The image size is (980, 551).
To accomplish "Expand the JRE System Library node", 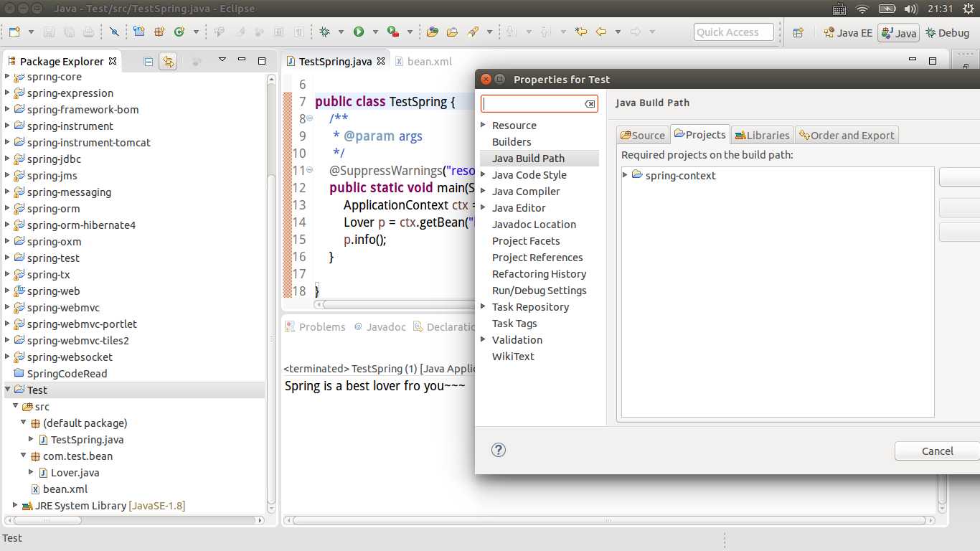I will point(15,505).
